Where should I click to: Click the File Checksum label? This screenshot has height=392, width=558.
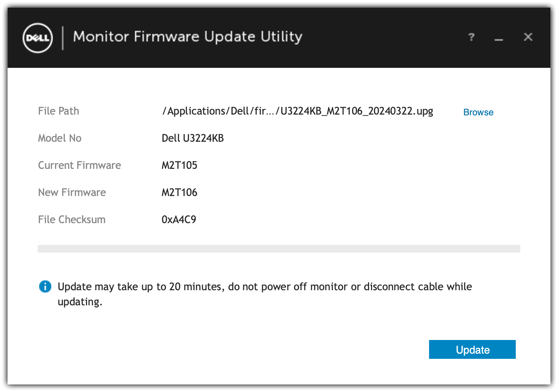pyautogui.click(x=72, y=220)
